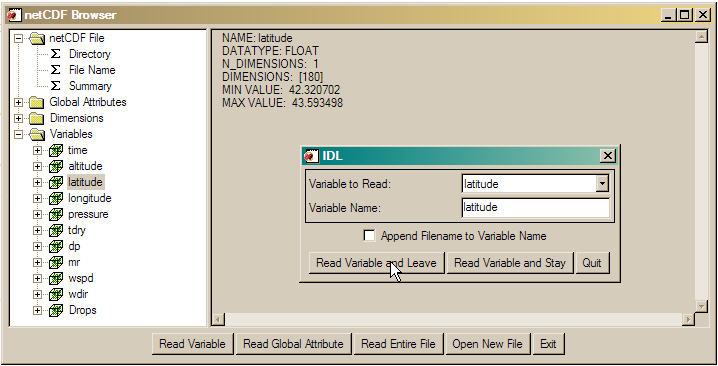Quit the IDL dialog
Screen dimensions: 718x366
(592, 263)
